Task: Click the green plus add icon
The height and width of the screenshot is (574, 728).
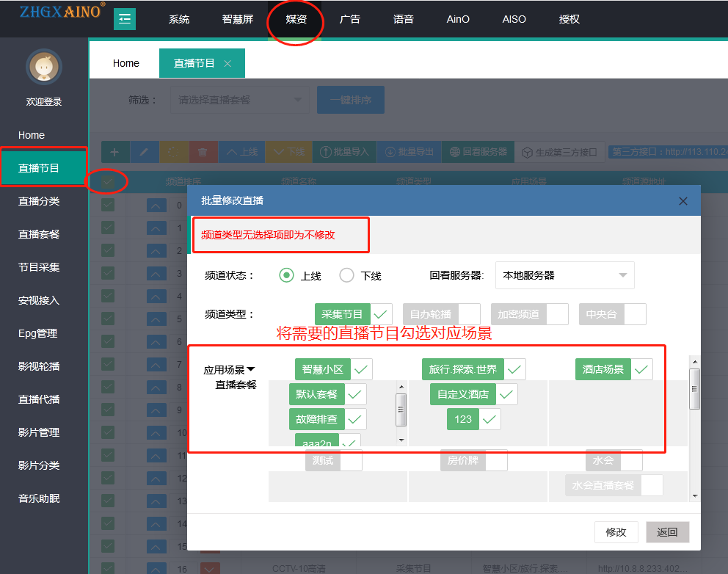Action: click(114, 152)
